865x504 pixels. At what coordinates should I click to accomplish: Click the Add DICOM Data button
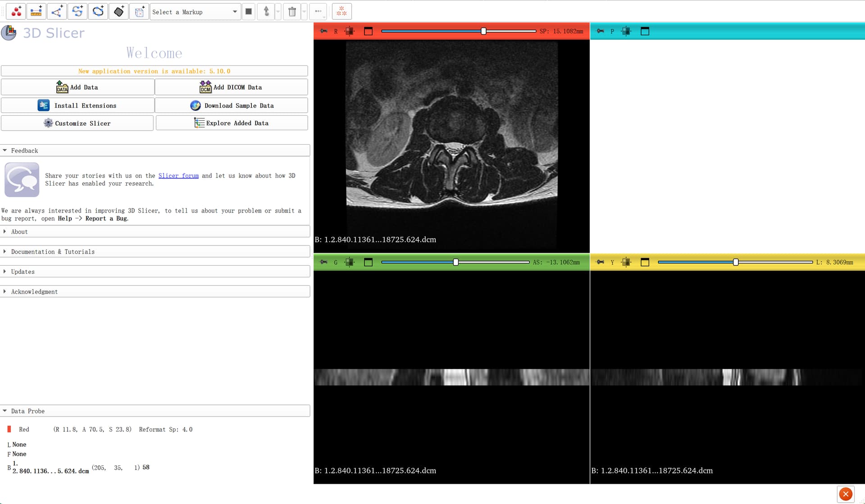(231, 87)
